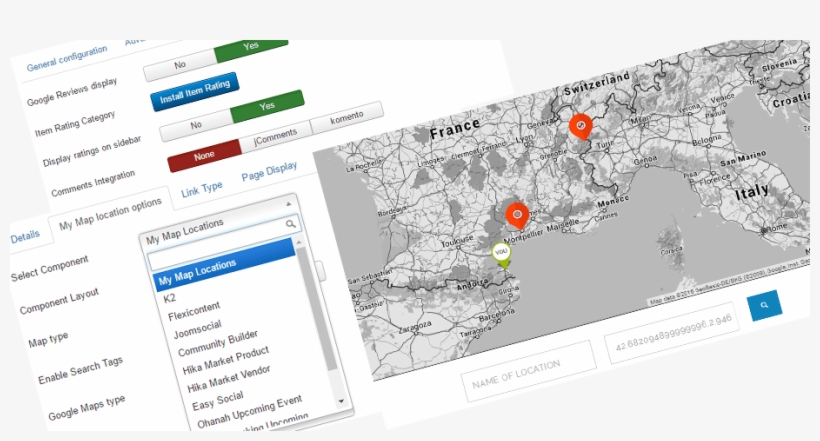Choose Community Builder in the list
820x441 pixels.
coord(218,344)
